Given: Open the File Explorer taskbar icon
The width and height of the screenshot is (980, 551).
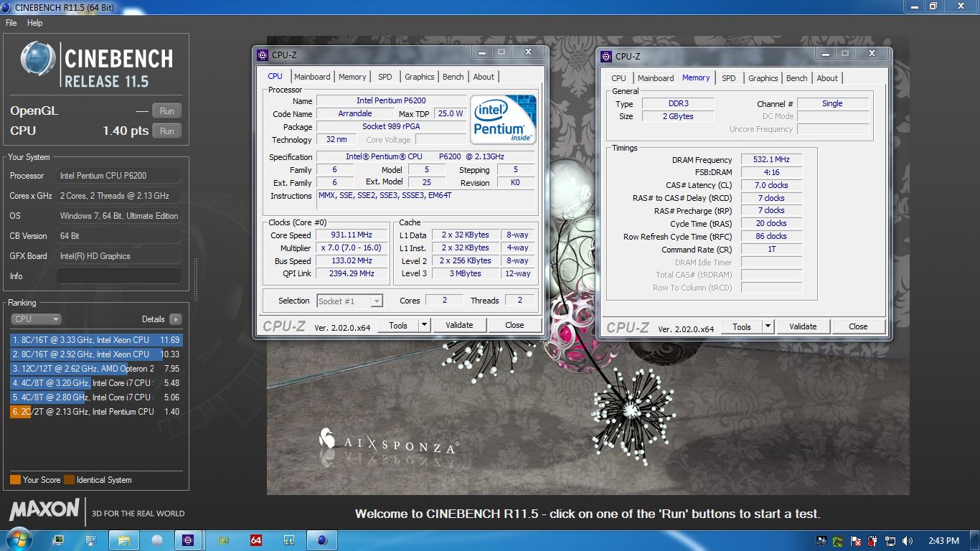Looking at the screenshot, I should (123, 540).
